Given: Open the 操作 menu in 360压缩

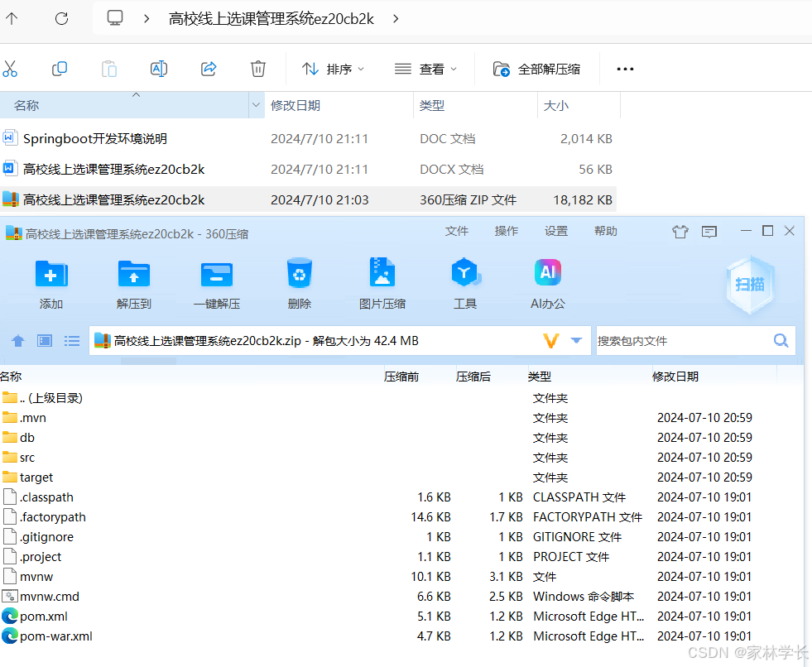Looking at the screenshot, I should point(506,231).
